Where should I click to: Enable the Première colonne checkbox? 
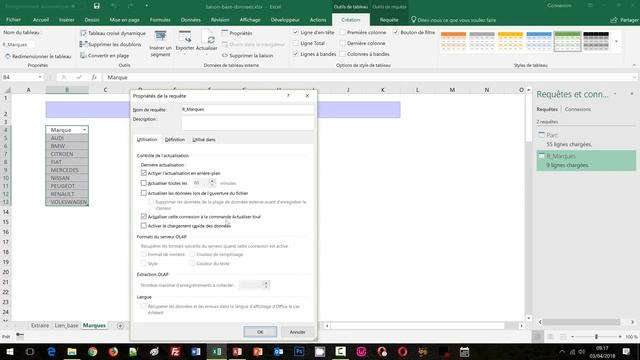pos(342,32)
